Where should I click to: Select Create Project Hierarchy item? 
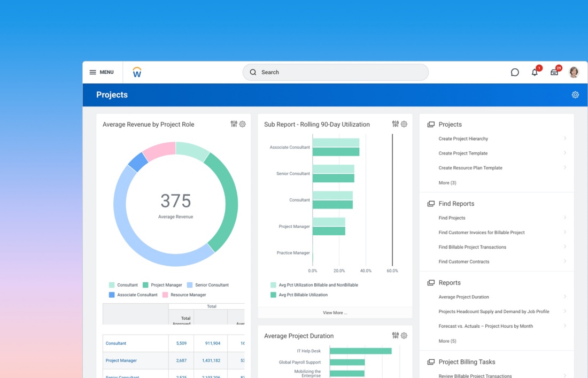(463, 139)
